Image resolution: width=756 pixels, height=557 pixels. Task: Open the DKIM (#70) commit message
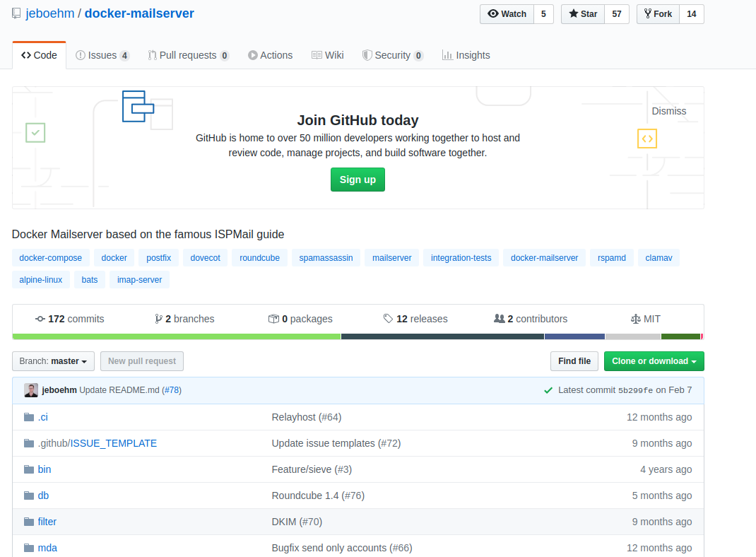pos(297,522)
